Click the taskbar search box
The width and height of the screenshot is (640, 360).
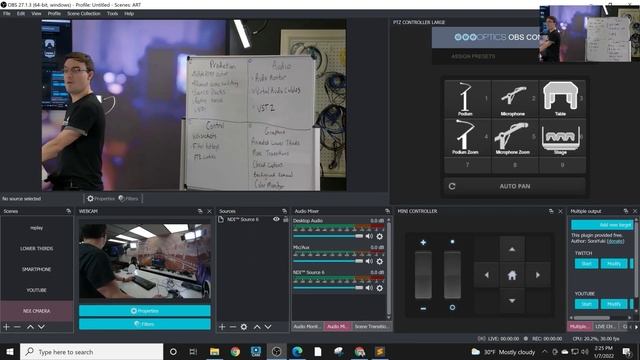tap(91, 351)
